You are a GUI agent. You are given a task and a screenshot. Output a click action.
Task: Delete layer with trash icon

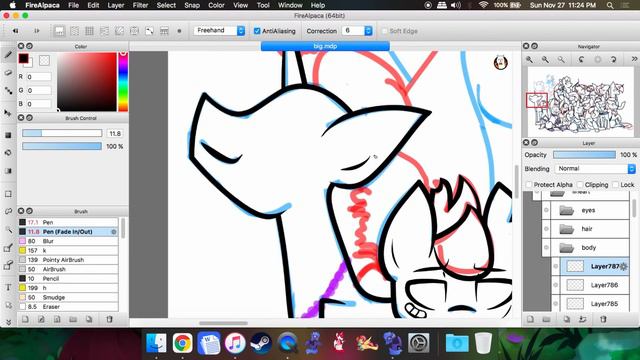[603, 319]
